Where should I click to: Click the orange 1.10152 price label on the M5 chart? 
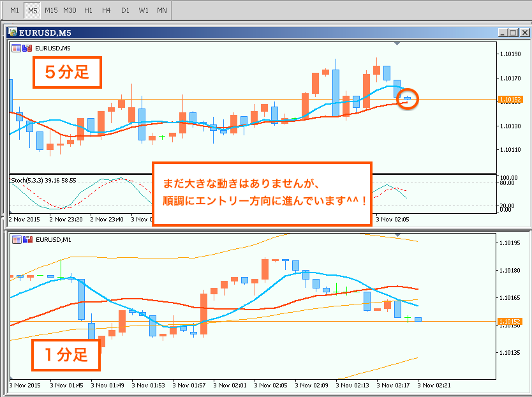tap(510, 99)
